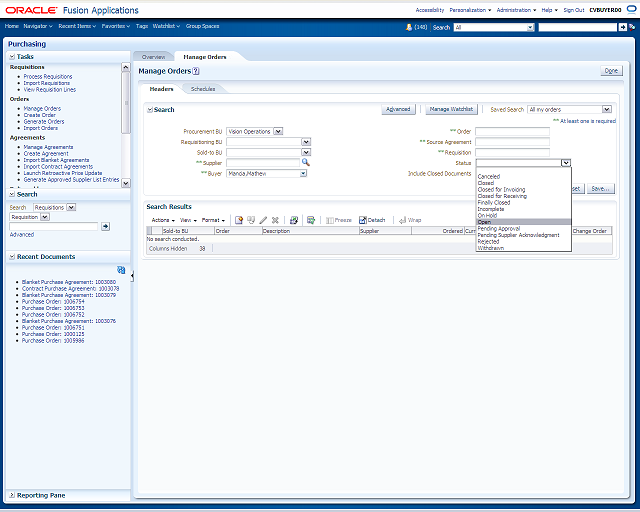
Task: Collapse the left Search panel
Action: [12, 194]
